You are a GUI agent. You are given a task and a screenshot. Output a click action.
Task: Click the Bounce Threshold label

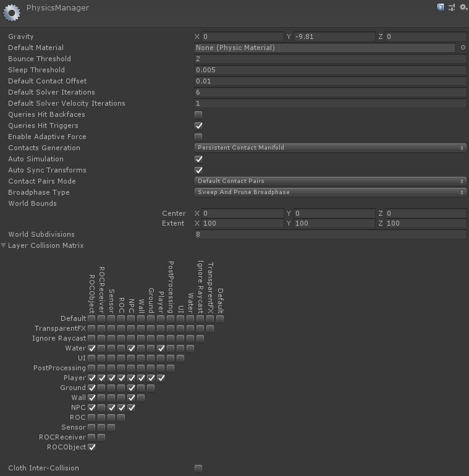click(40, 59)
